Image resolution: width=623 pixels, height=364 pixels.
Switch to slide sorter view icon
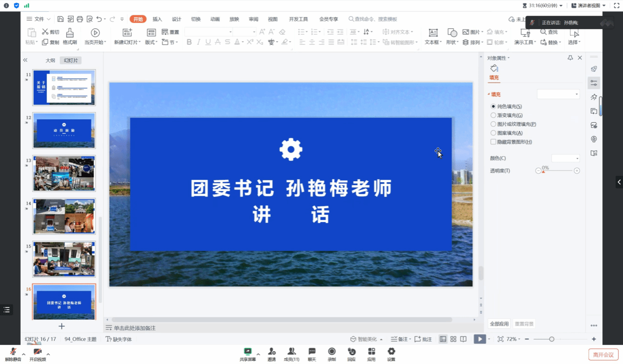point(453,339)
